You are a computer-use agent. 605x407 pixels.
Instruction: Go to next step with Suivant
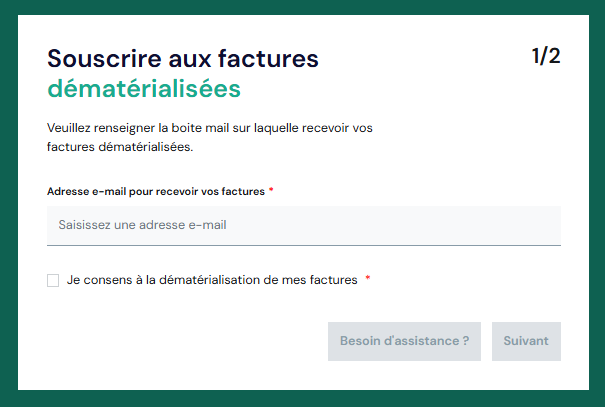tap(526, 341)
